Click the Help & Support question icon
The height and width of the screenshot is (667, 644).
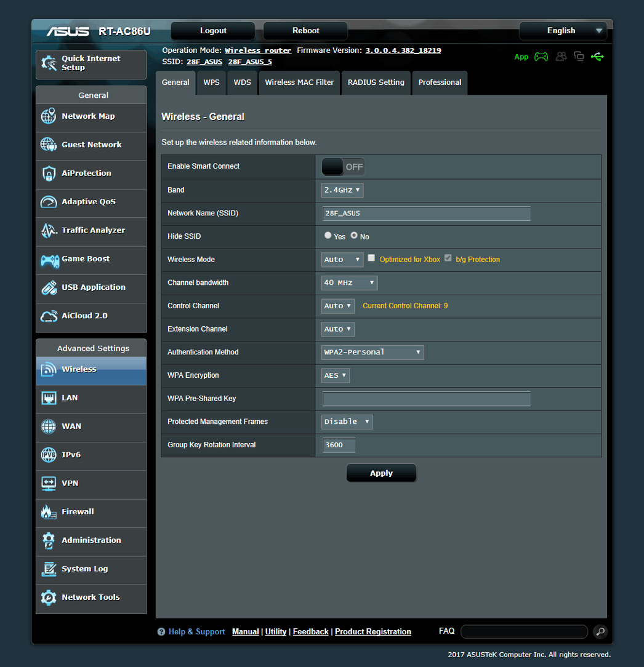click(161, 632)
